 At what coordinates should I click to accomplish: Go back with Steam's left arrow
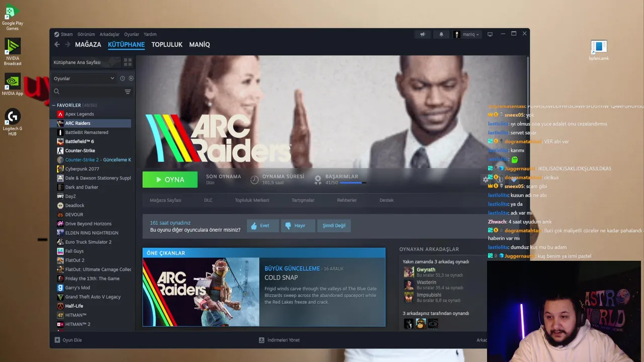point(57,44)
